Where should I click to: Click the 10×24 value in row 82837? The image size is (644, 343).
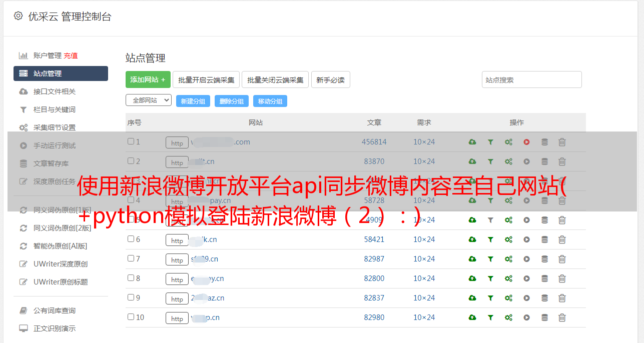pos(424,298)
